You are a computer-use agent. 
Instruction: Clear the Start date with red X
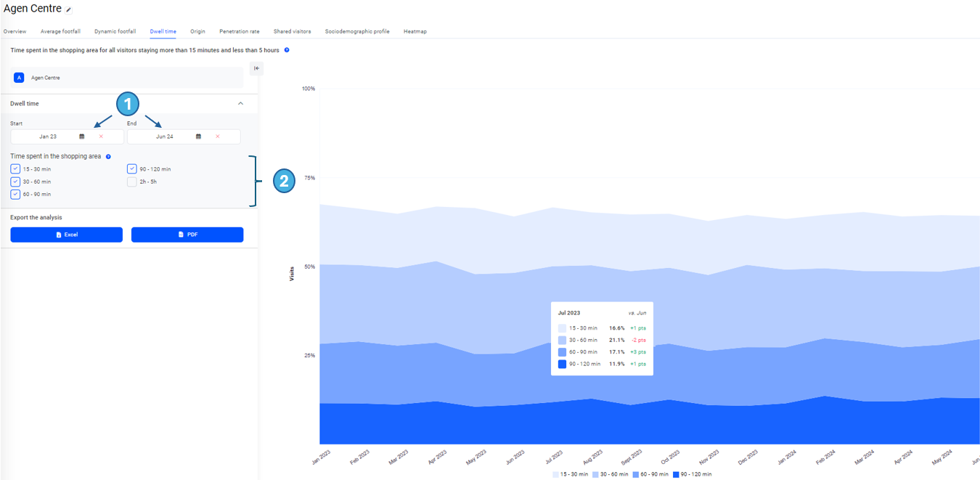pos(101,137)
